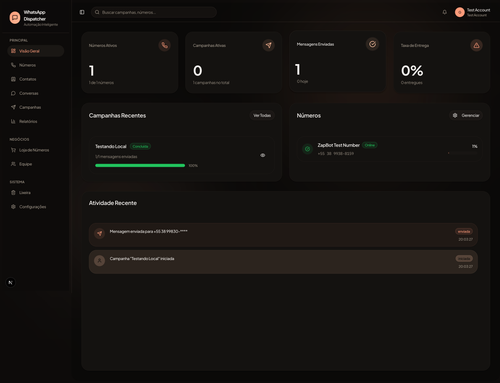Click the user icon on Campanha iniciada activity
This screenshot has height=383, width=500.
pyautogui.click(x=99, y=260)
